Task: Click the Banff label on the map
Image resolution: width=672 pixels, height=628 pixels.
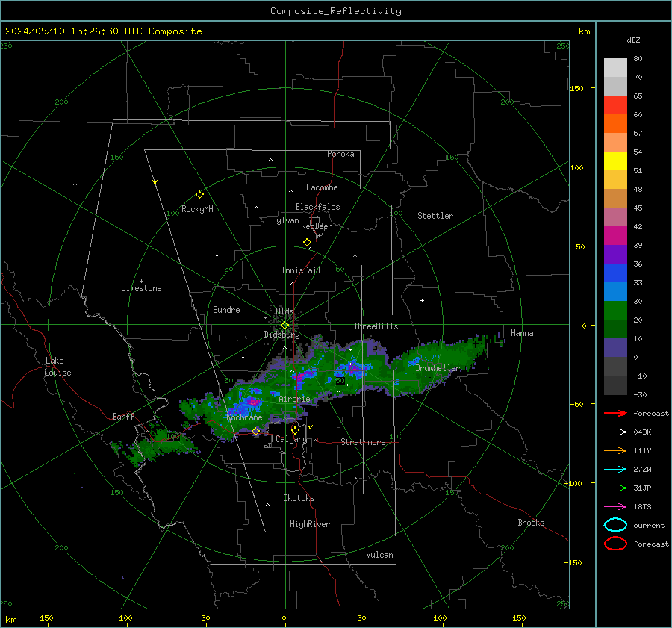Action: point(123,417)
